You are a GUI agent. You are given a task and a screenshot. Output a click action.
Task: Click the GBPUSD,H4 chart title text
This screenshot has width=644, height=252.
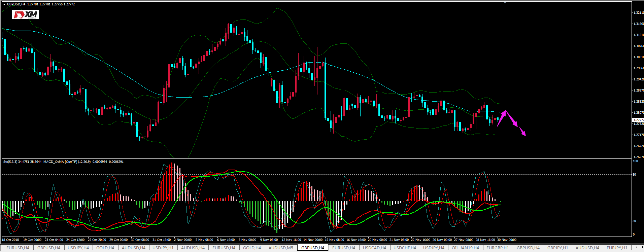[16, 4]
